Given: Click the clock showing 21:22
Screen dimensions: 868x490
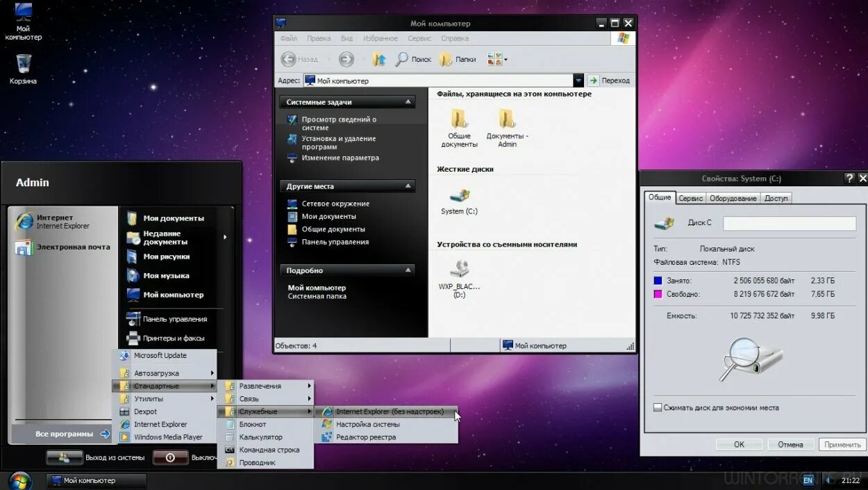Looking at the screenshot, I should coord(851,480).
